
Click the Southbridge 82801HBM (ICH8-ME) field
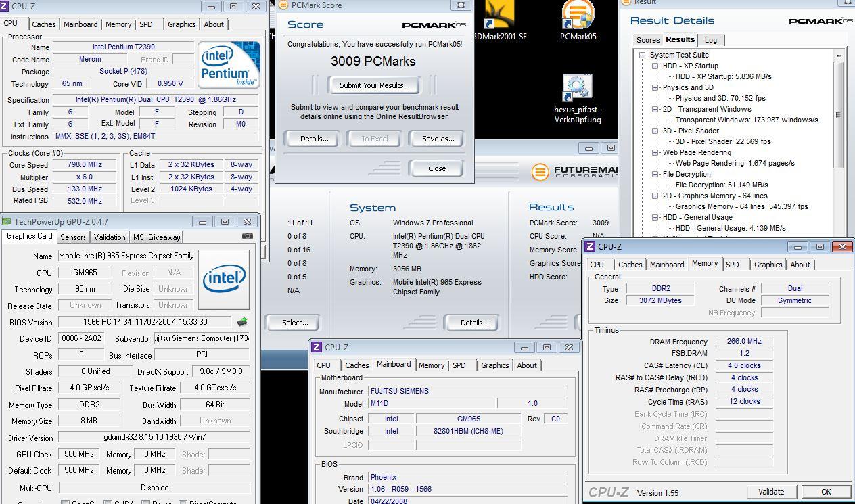[x=468, y=431]
